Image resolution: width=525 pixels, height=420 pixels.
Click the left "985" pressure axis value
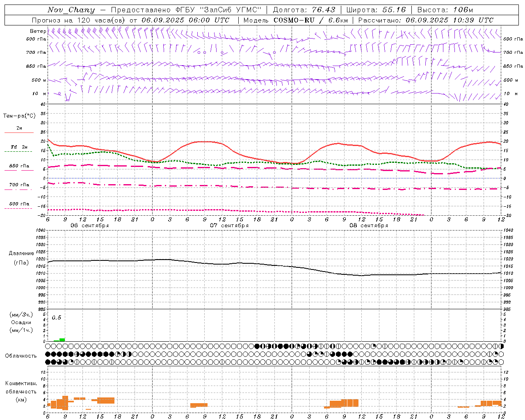point(42,309)
